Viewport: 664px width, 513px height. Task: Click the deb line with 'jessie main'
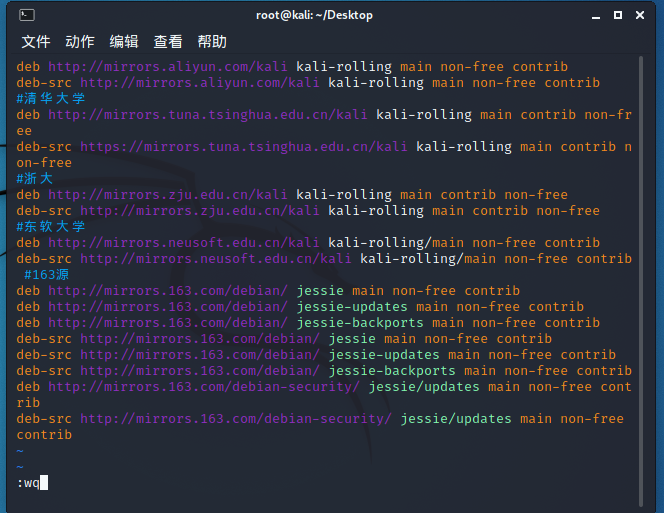[268, 291]
